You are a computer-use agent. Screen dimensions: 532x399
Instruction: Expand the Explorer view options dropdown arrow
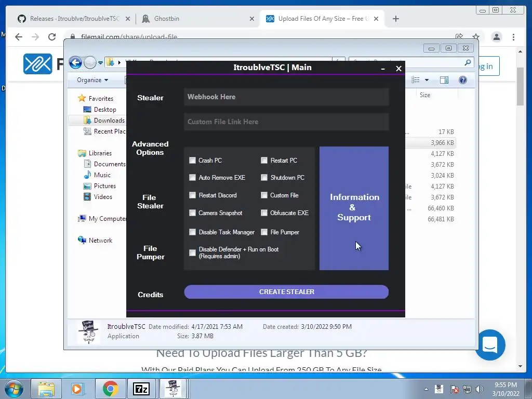[427, 79]
